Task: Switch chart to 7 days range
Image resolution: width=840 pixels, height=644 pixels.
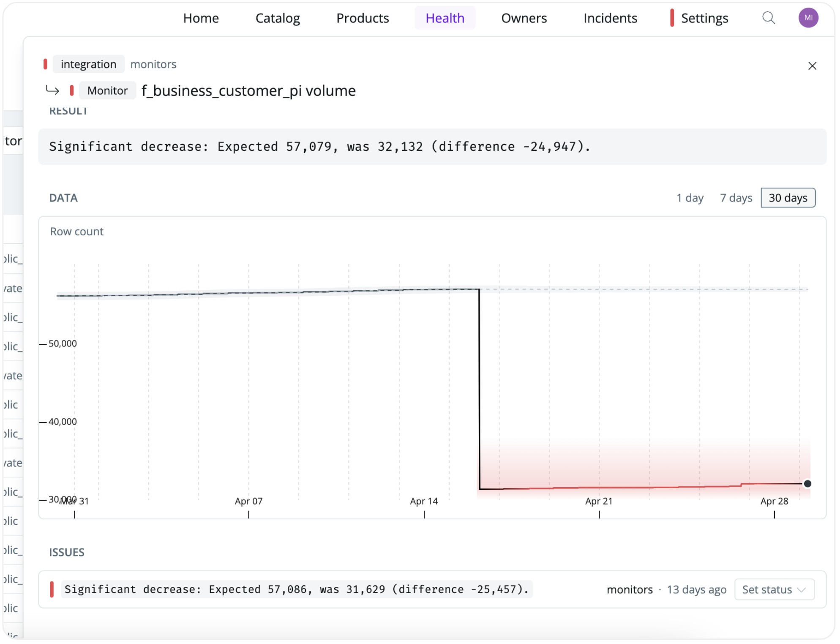Action: [x=735, y=198]
